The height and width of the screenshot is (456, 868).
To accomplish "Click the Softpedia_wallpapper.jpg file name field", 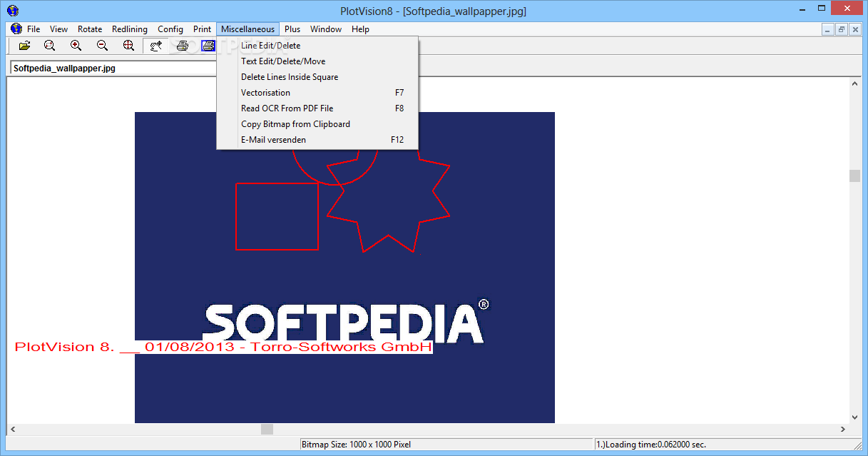I will (x=114, y=69).
